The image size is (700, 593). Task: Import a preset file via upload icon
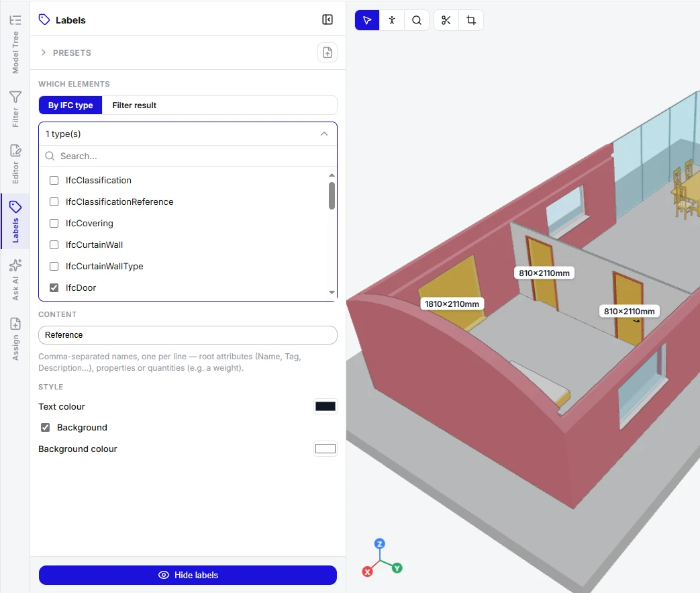click(328, 52)
